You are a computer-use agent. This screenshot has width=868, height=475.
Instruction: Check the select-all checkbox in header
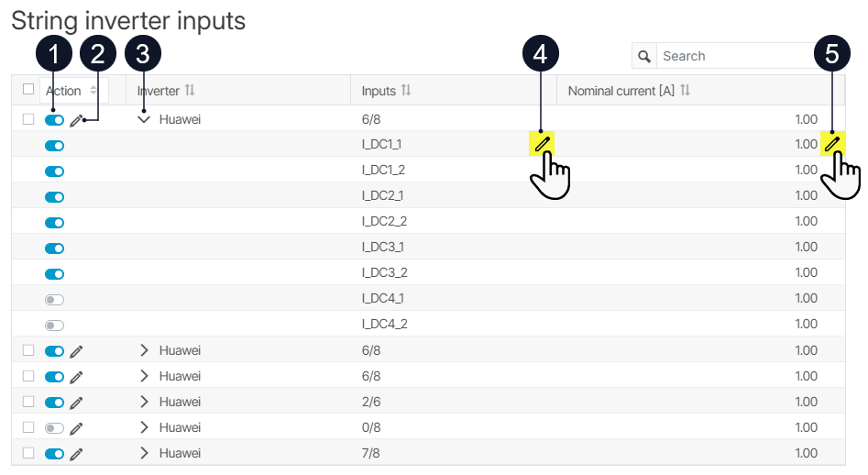coord(28,89)
